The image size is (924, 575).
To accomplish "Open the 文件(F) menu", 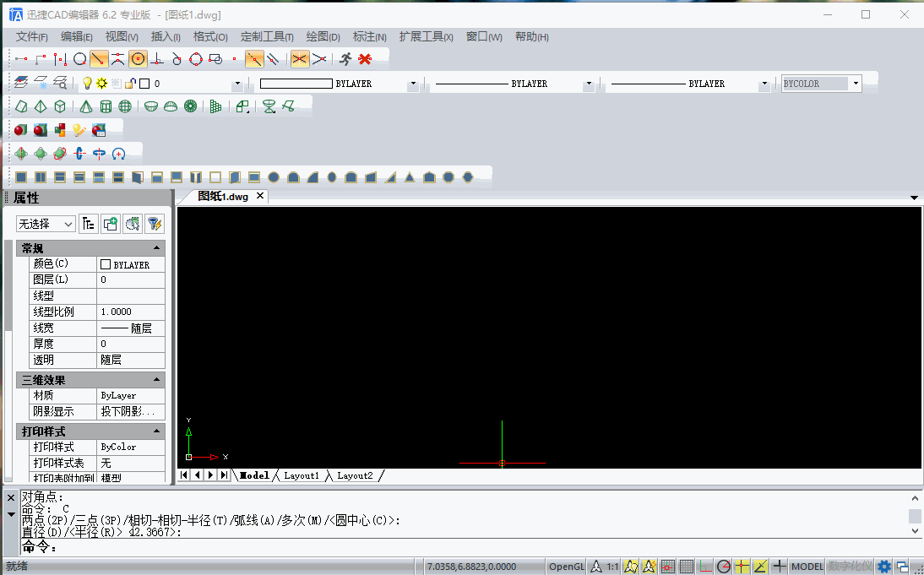I will tap(32, 36).
